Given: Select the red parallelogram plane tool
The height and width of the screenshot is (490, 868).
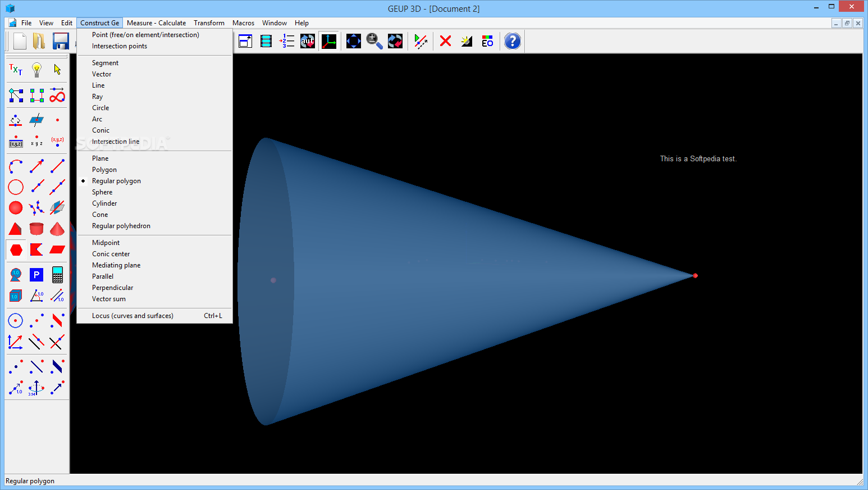Looking at the screenshot, I should [x=57, y=249].
